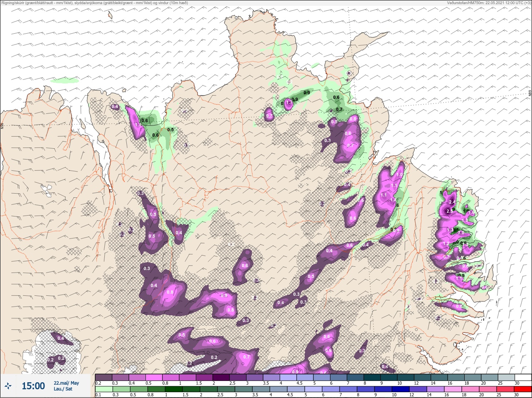Select the dark purple 0.2 swatch in top legend

(103, 377)
